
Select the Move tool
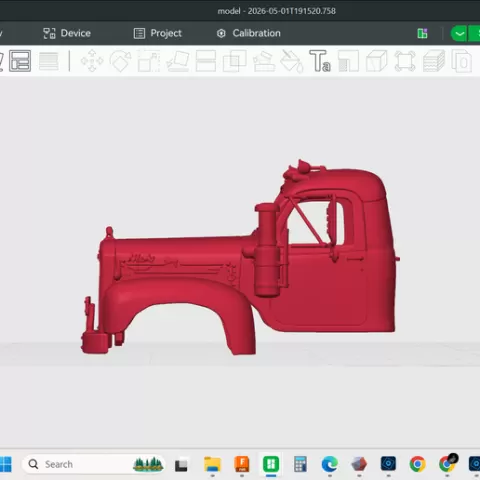point(92,61)
